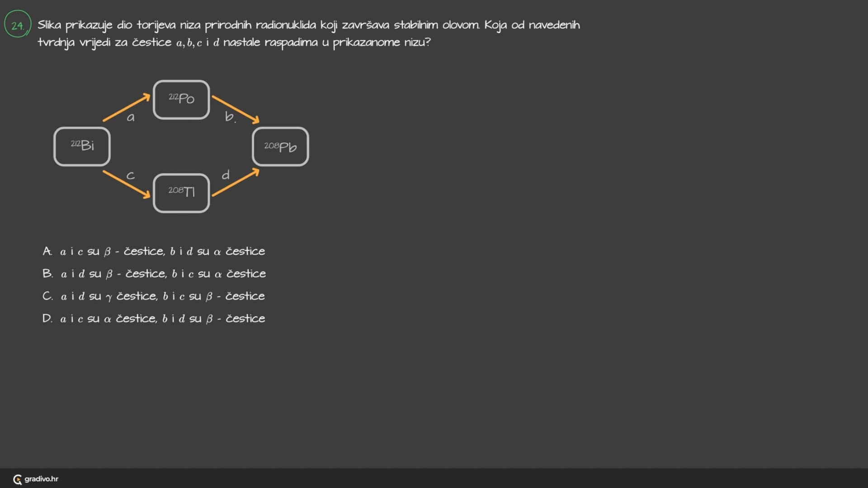Click the arrow labeled c
Image resolution: width=868 pixels, height=488 pixels.
tap(126, 184)
